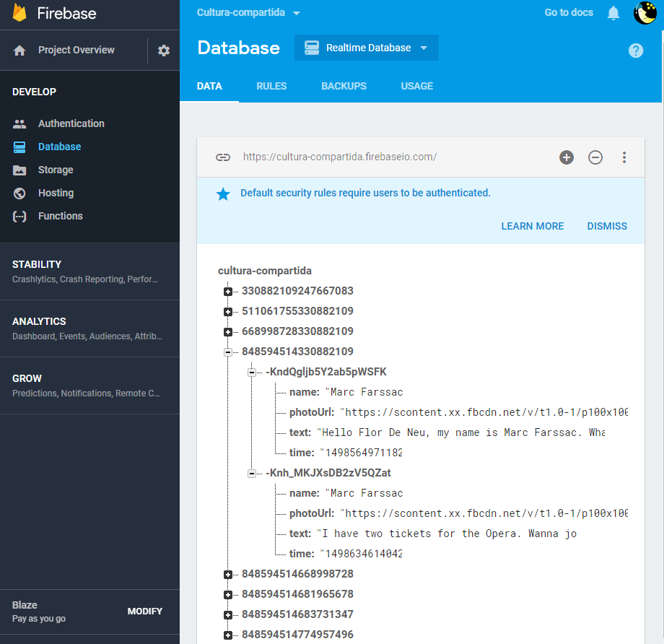Click the security rules notice text
This screenshot has height=644, width=664.
(x=365, y=193)
